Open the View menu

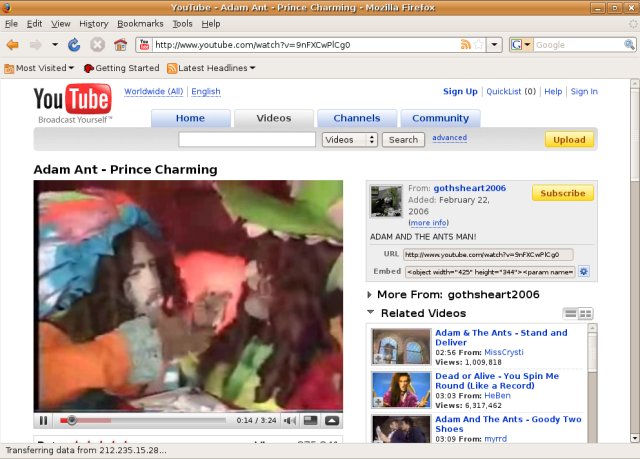61,24
